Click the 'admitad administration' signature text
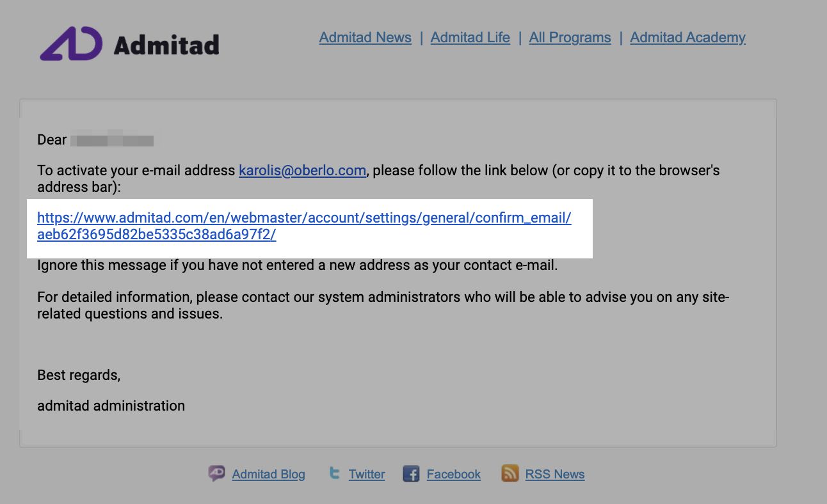827x504 pixels. 111,406
